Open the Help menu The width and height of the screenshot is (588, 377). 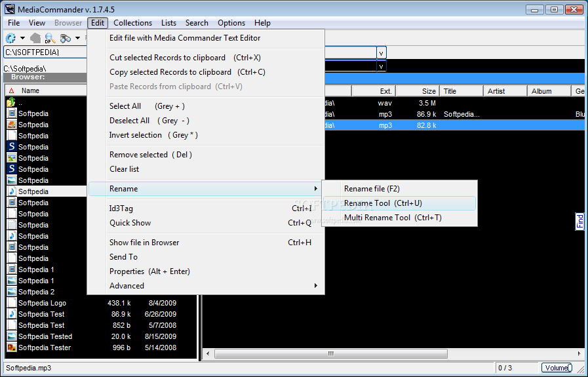coord(262,23)
